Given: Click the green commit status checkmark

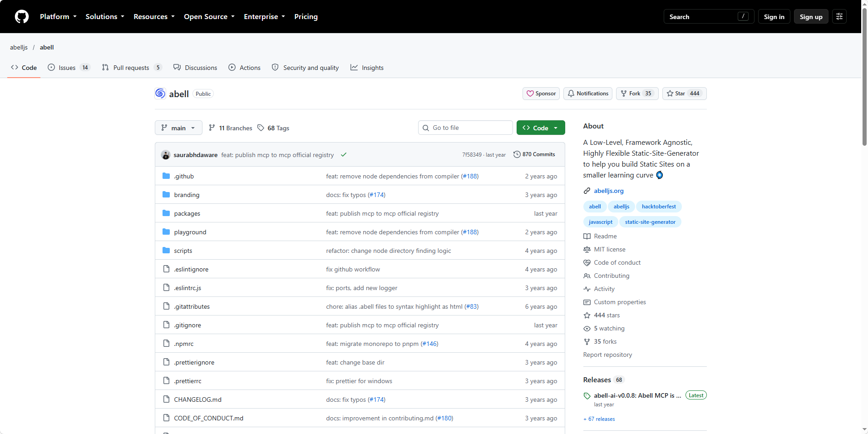Looking at the screenshot, I should pos(344,155).
